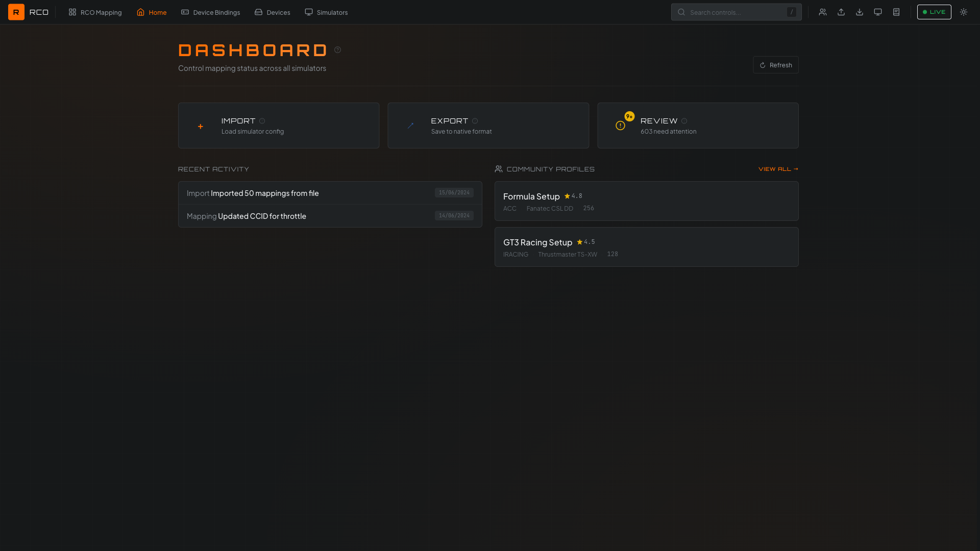The width and height of the screenshot is (980, 551).
Task: Click the download icon in top bar
Action: coord(860,12)
